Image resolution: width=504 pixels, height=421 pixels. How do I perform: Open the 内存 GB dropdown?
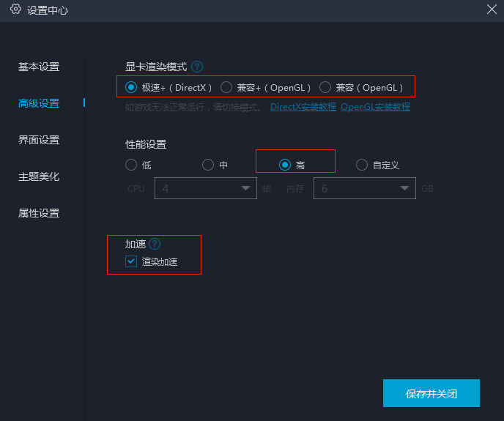coord(364,188)
